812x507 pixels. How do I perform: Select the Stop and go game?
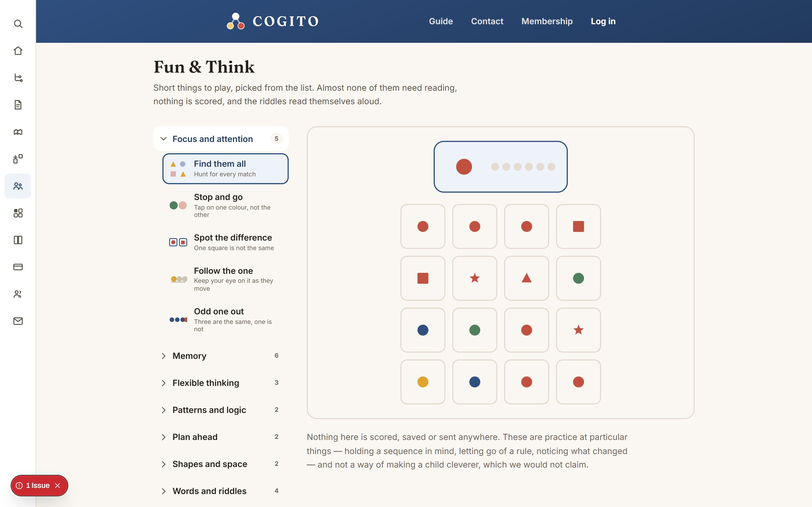click(x=226, y=205)
